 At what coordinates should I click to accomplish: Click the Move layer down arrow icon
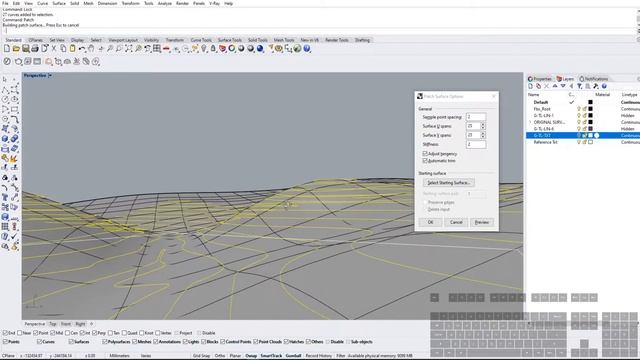[563, 86]
